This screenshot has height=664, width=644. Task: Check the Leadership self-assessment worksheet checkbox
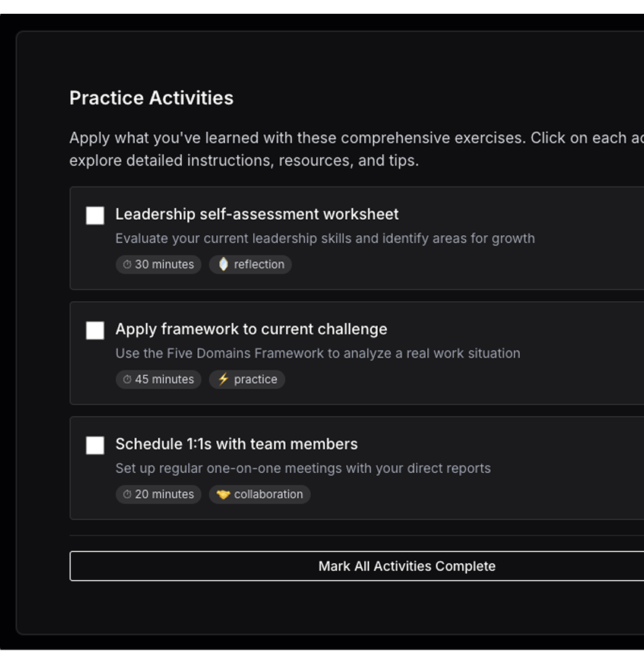click(95, 216)
